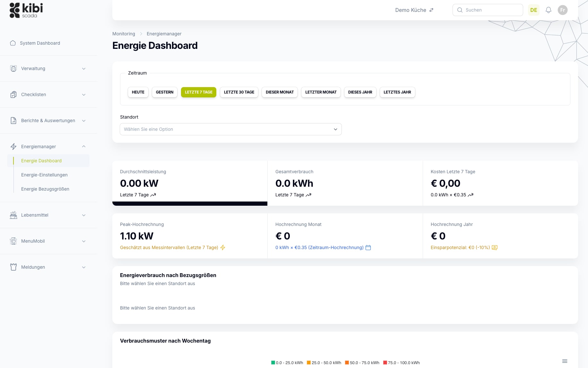
Task: Click red 75.0 - 100.0 kWh swatch
Action: click(385, 363)
